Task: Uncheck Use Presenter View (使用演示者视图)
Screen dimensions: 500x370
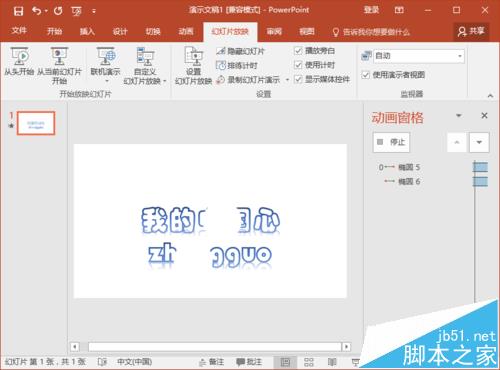Action: [366, 75]
